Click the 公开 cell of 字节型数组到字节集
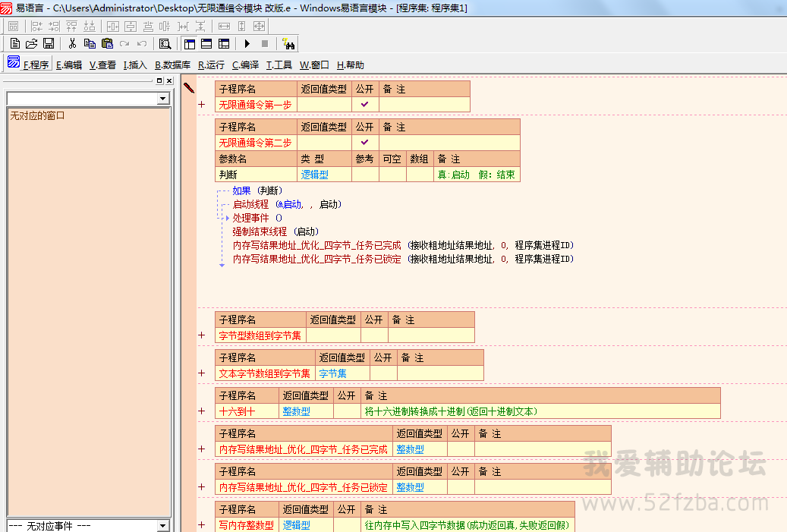 tap(374, 335)
